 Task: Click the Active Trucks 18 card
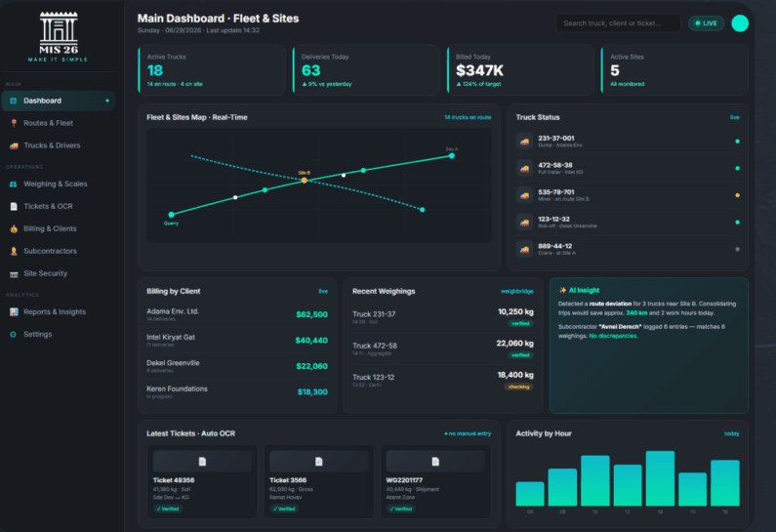212,69
